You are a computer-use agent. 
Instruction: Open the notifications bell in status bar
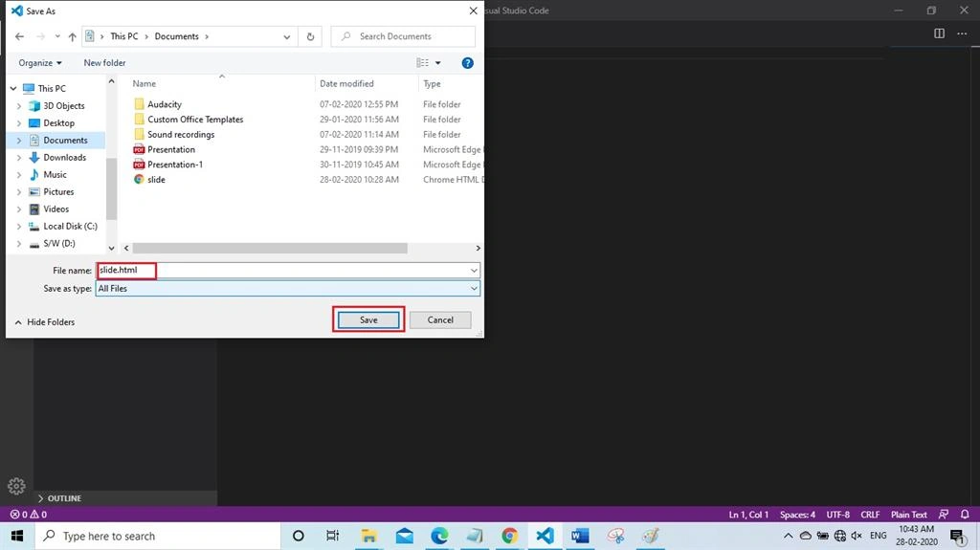[965, 515]
